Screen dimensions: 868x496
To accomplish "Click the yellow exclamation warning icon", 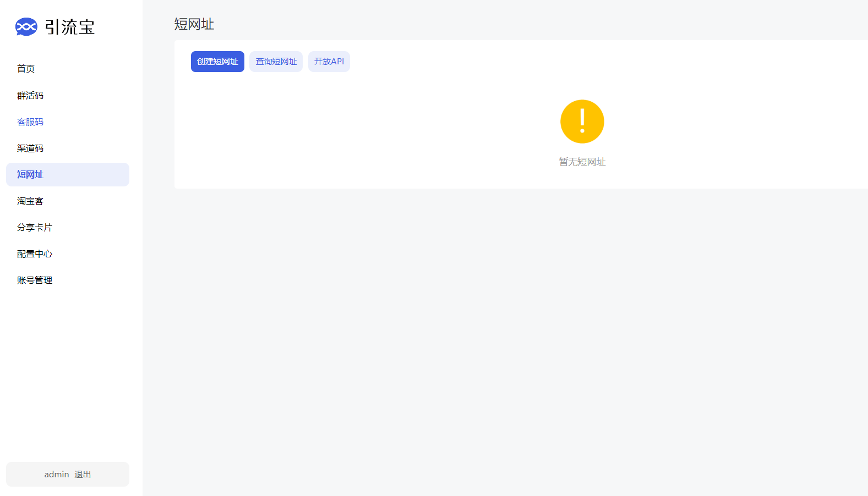I will (x=582, y=122).
